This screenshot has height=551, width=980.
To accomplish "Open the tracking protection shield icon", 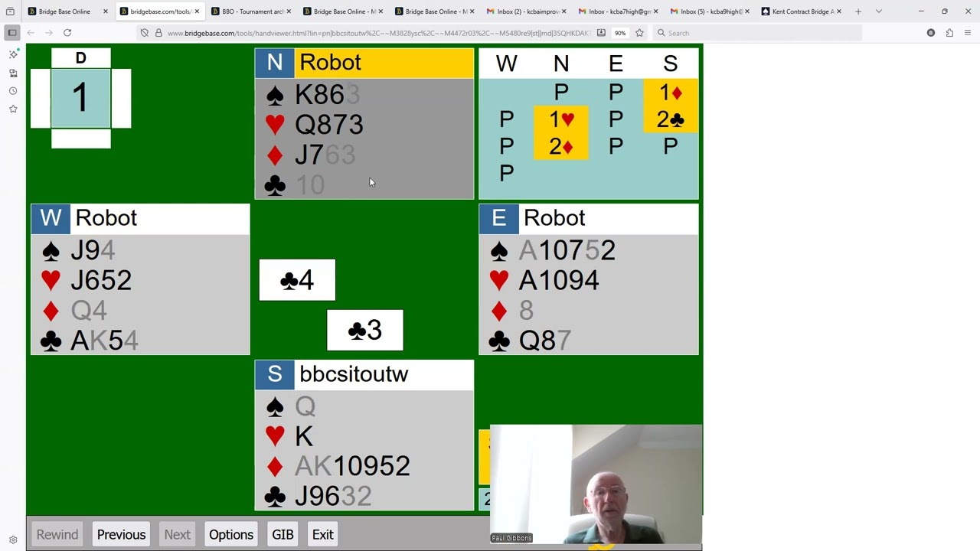I will (144, 33).
